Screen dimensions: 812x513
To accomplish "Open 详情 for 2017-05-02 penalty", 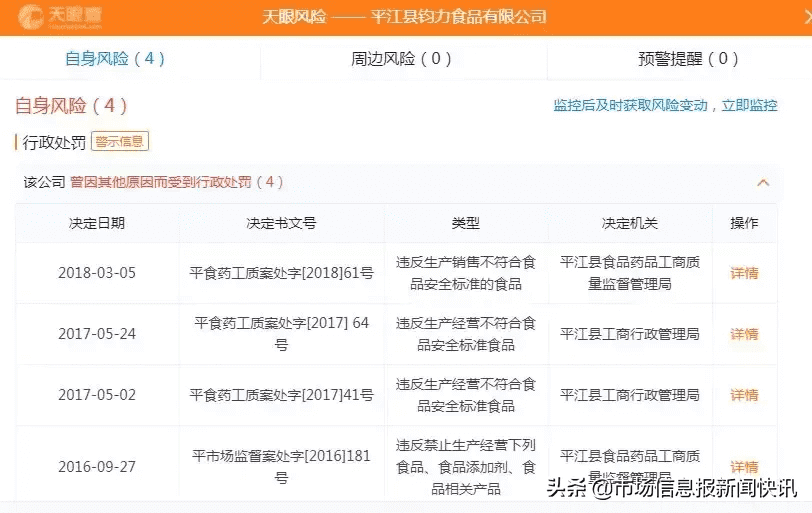I will tap(744, 395).
